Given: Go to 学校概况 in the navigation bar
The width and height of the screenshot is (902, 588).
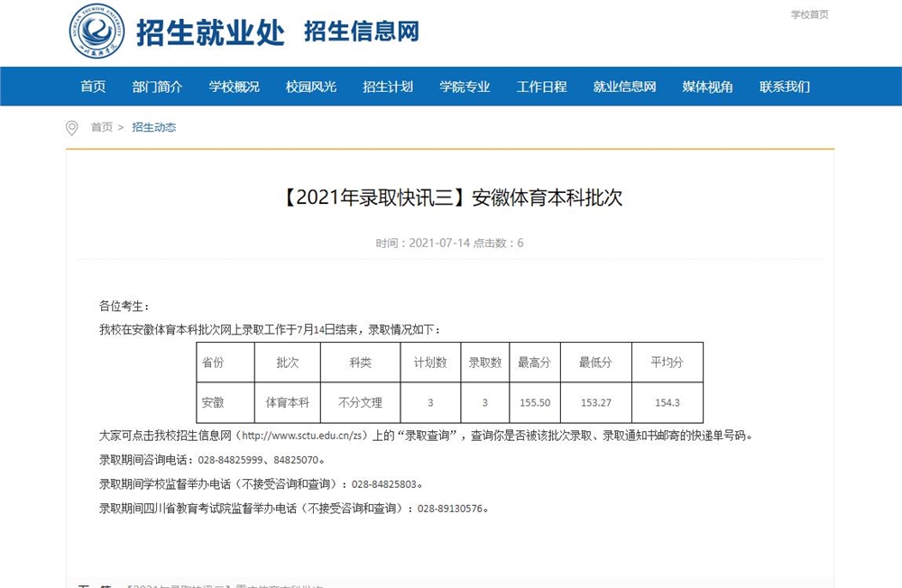Looking at the screenshot, I should point(235,87).
